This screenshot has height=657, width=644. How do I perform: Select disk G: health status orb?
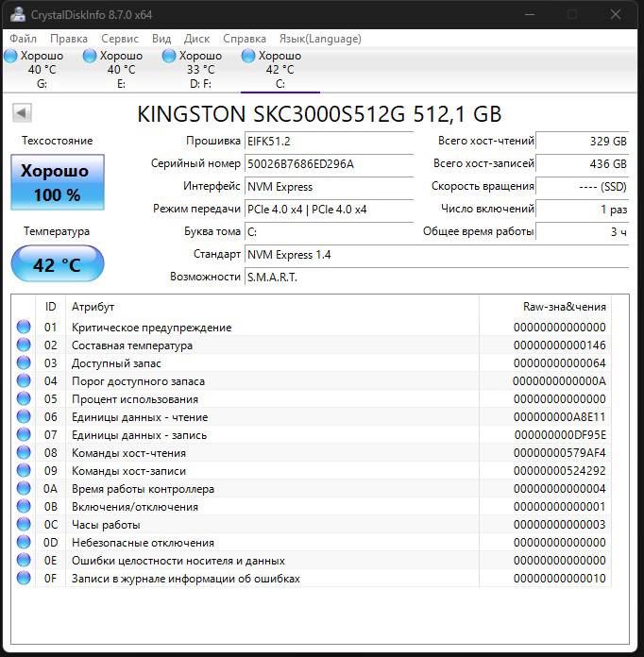click(10, 57)
